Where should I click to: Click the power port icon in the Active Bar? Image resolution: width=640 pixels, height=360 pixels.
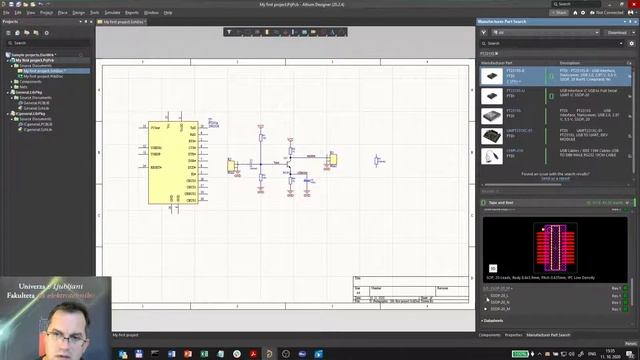click(x=285, y=32)
